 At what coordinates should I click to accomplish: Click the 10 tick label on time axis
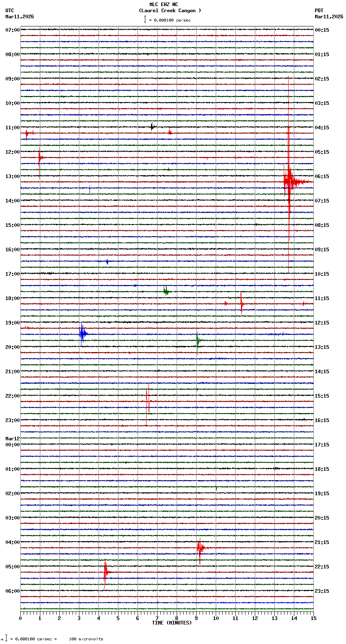tap(216, 618)
